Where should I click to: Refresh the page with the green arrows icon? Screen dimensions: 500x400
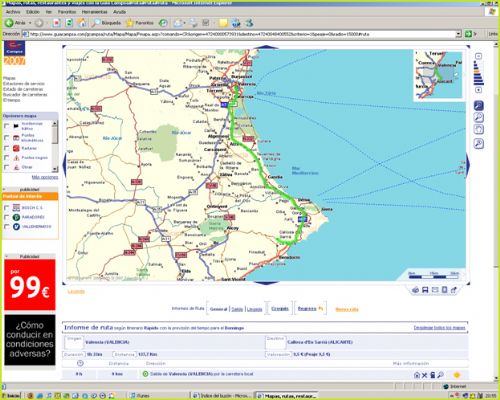click(69, 23)
